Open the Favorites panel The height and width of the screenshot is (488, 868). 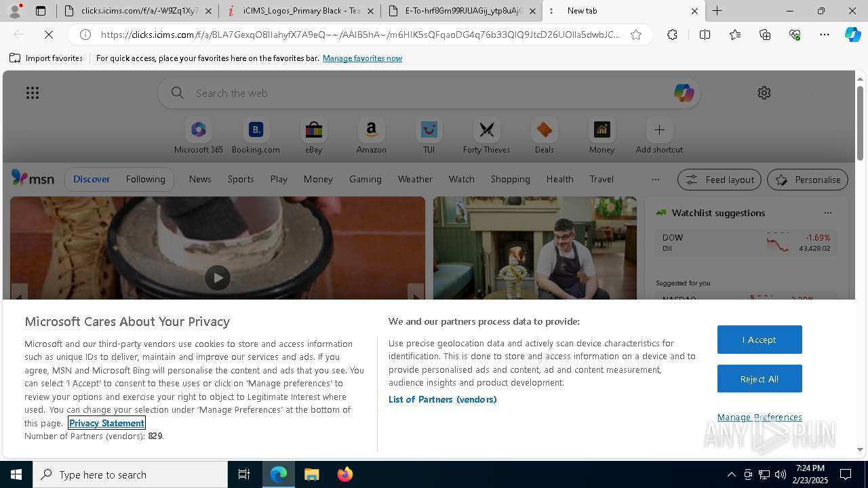click(x=735, y=35)
